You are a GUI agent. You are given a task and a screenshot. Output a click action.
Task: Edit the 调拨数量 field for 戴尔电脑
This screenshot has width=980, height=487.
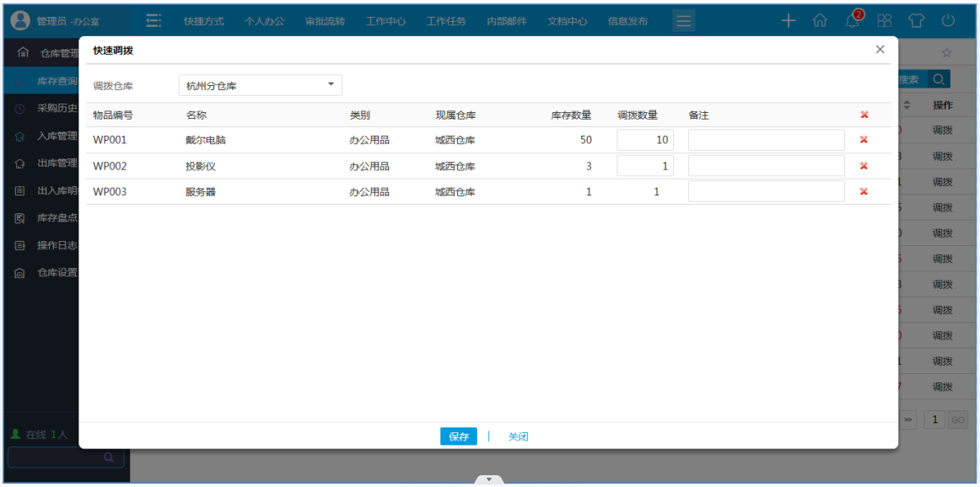pyautogui.click(x=644, y=140)
